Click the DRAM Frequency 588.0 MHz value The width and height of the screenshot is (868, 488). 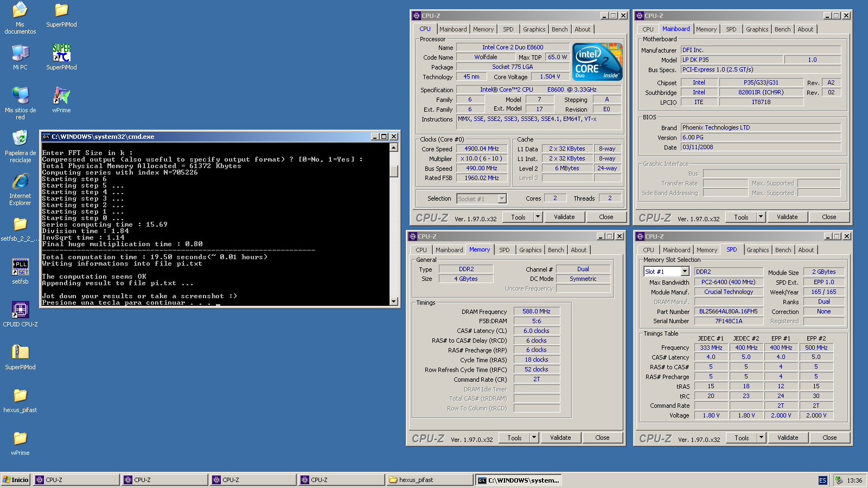[x=537, y=311]
